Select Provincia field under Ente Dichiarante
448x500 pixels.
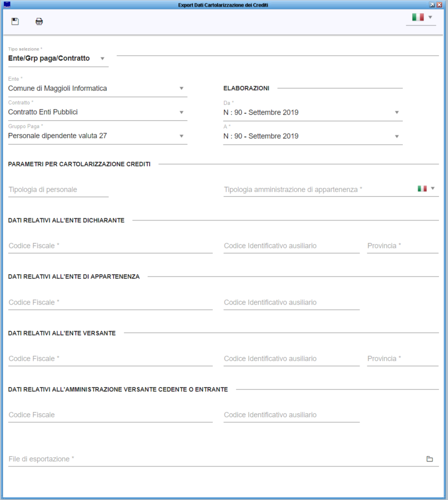(x=402, y=246)
